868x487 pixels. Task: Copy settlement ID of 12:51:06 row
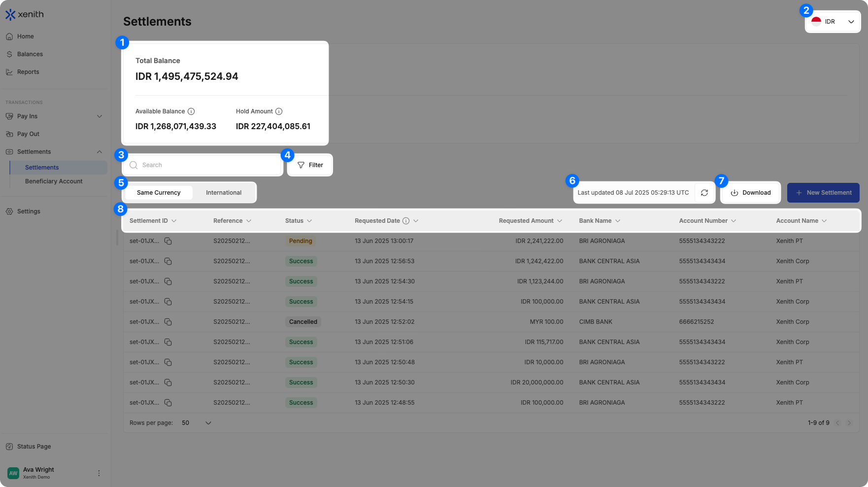pos(168,342)
